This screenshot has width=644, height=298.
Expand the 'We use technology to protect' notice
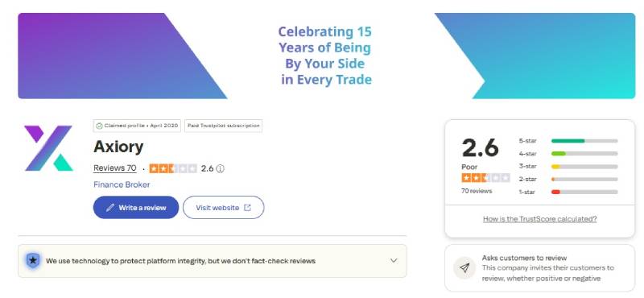coord(213,261)
